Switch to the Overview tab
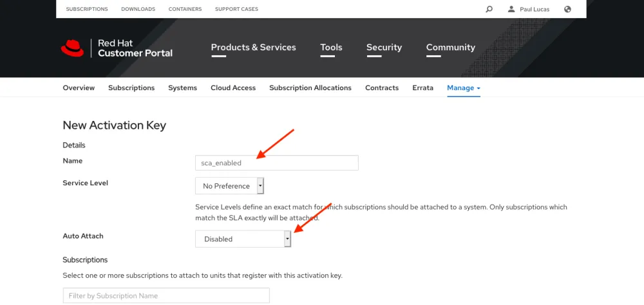 coord(79,88)
